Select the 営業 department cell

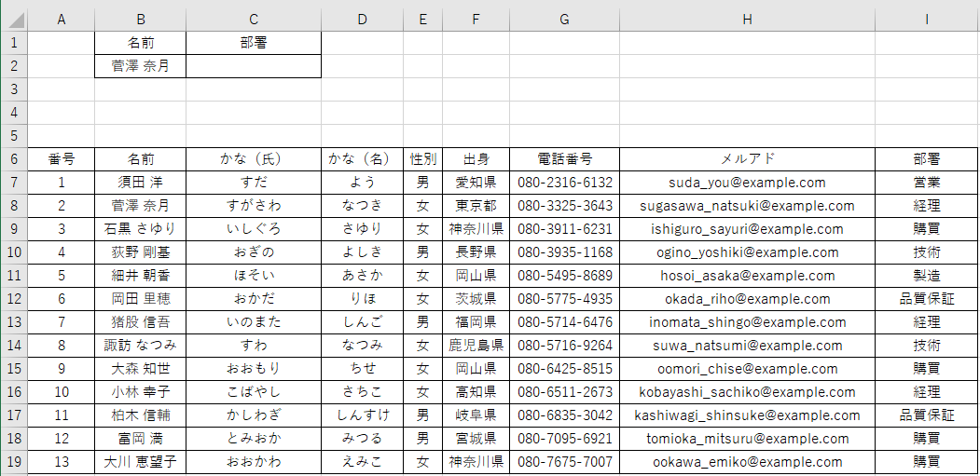pyautogui.click(x=927, y=183)
